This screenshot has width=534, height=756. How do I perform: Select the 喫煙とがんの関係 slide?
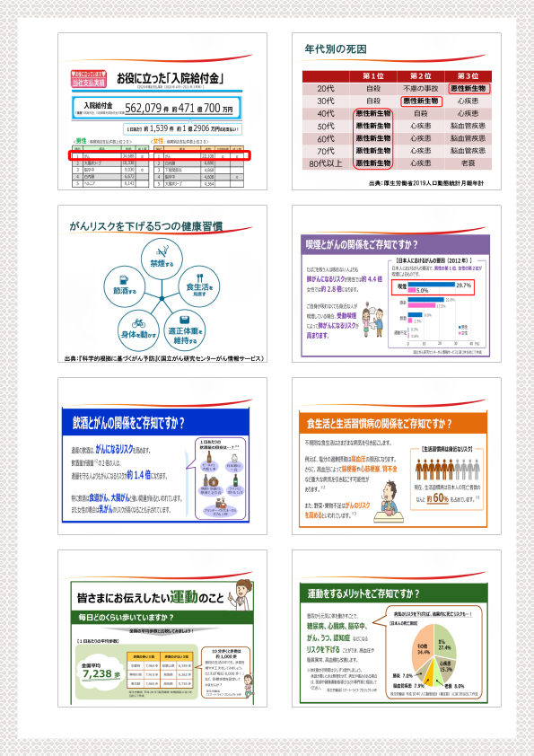point(396,284)
